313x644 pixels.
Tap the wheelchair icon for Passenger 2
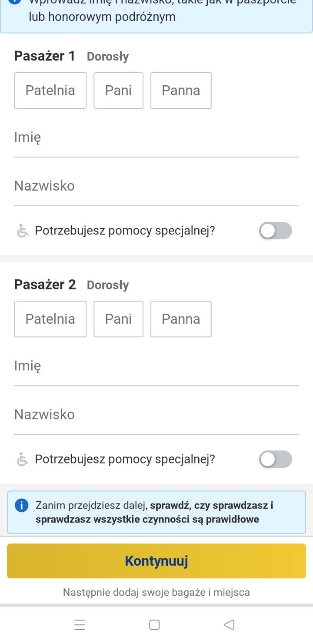(22, 460)
